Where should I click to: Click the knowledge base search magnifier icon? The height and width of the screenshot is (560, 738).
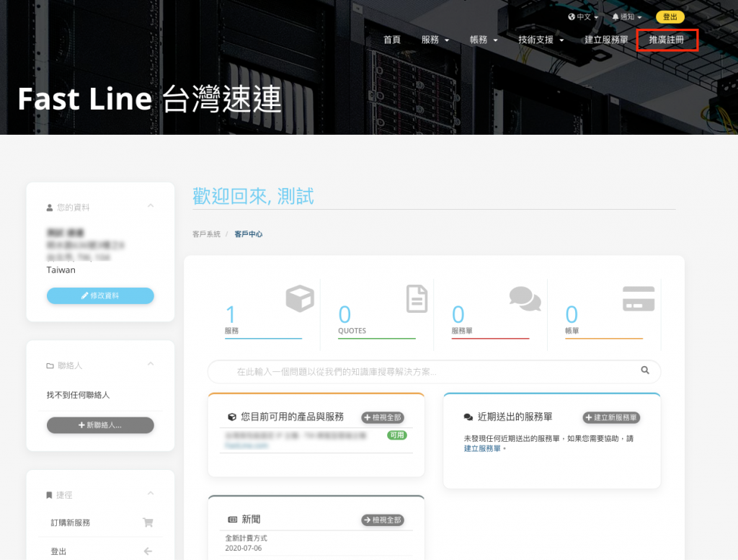pyautogui.click(x=645, y=370)
